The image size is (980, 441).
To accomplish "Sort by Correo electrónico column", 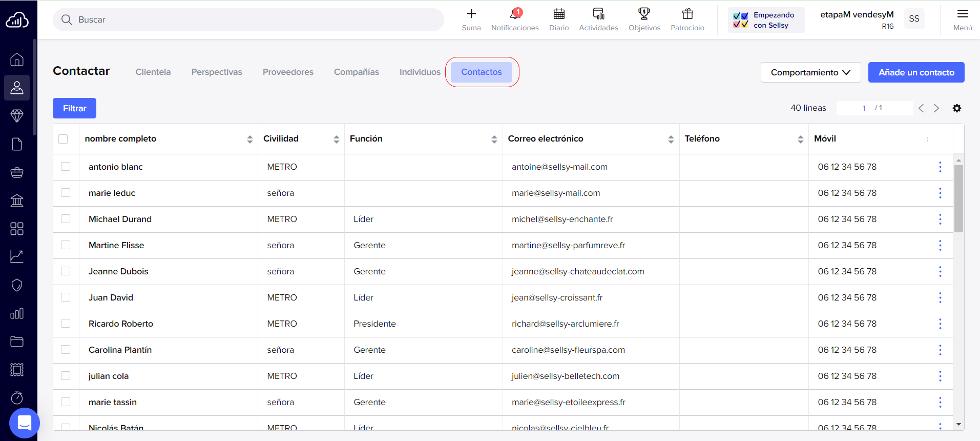I will [x=671, y=139].
